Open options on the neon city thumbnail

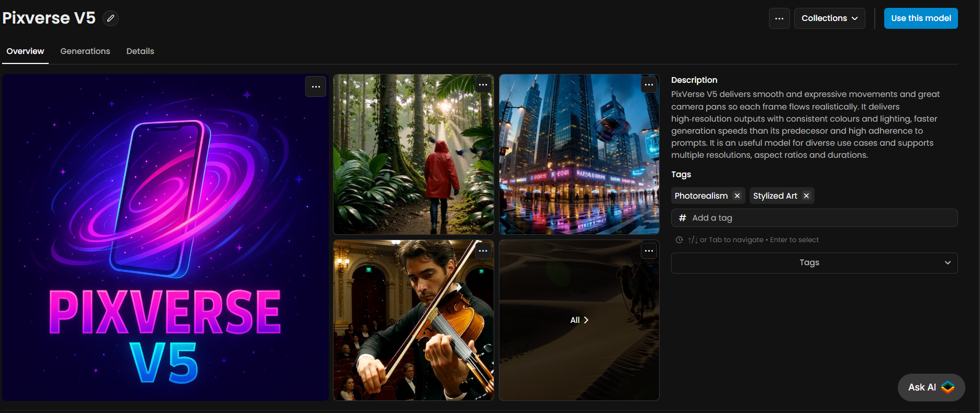649,85
